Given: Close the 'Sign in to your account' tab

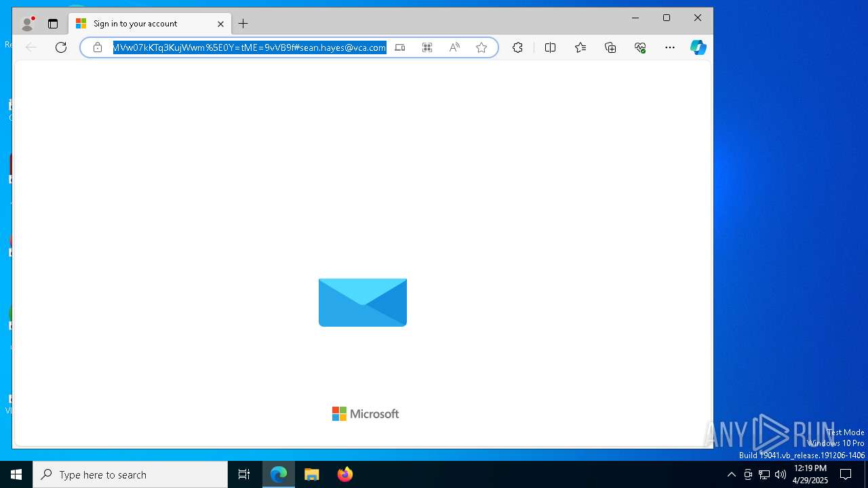Looking at the screenshot, I should tap(220, 24).
